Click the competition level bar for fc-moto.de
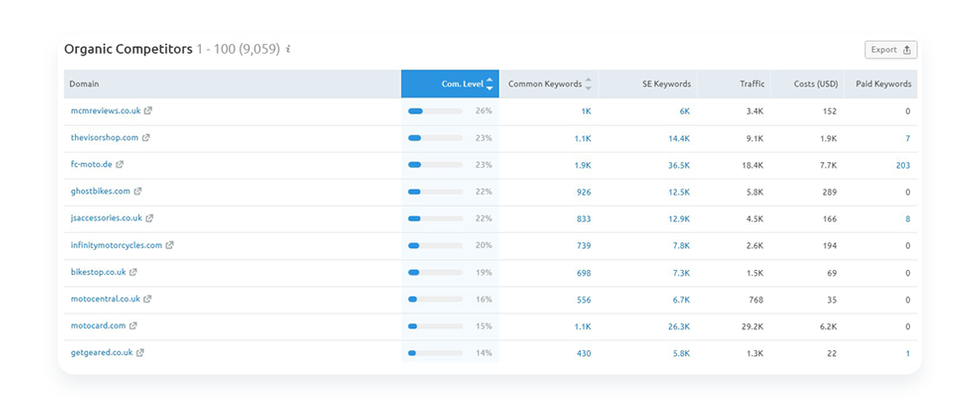Screen dimensions: 980x408 pos(435,165)
